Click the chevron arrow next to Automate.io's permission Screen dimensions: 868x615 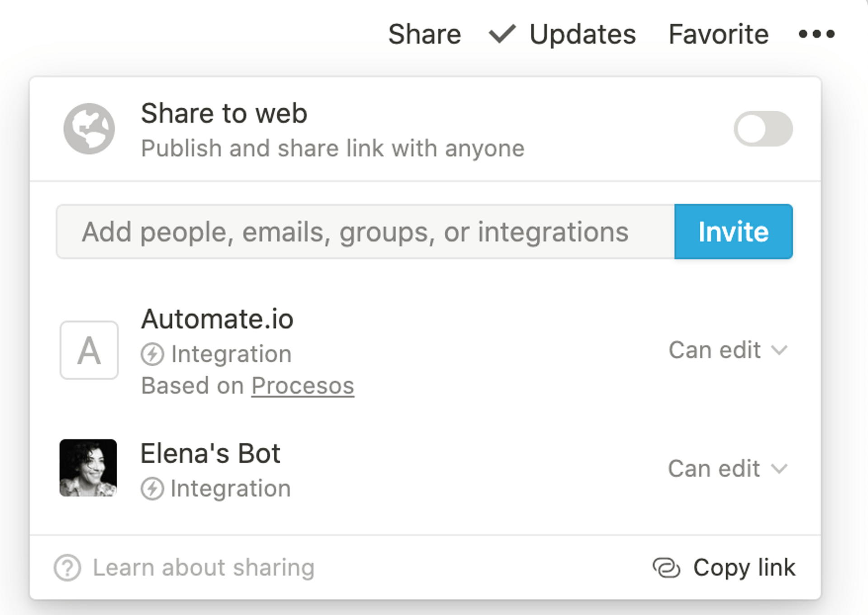779,350
